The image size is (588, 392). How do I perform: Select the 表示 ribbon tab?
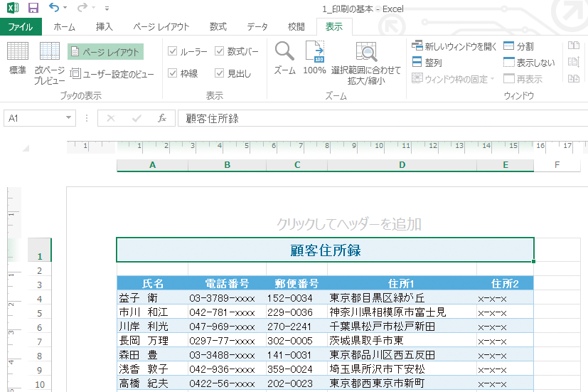[x=334, y=26]
